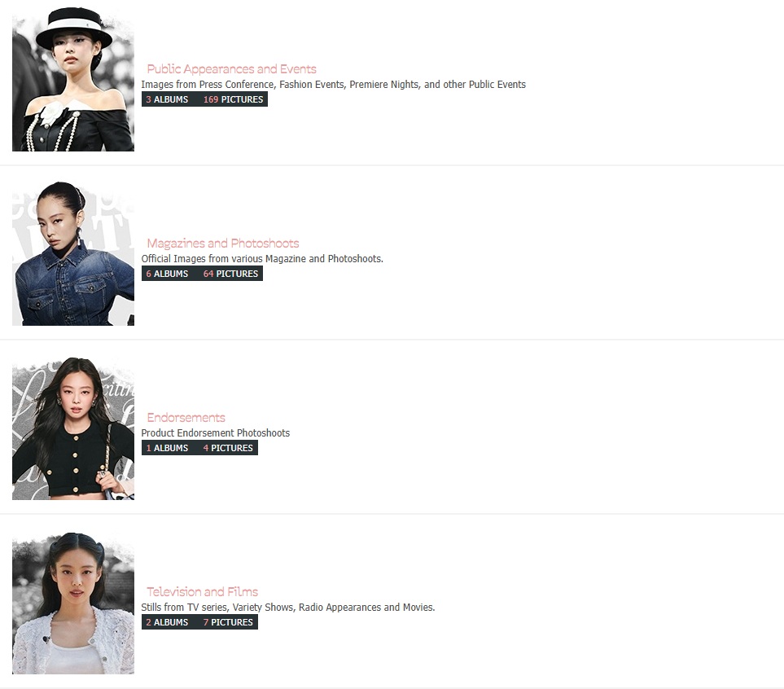784x689 pixels.
Task: Click the Stills from TV series description
Action: tap(288, 607)
